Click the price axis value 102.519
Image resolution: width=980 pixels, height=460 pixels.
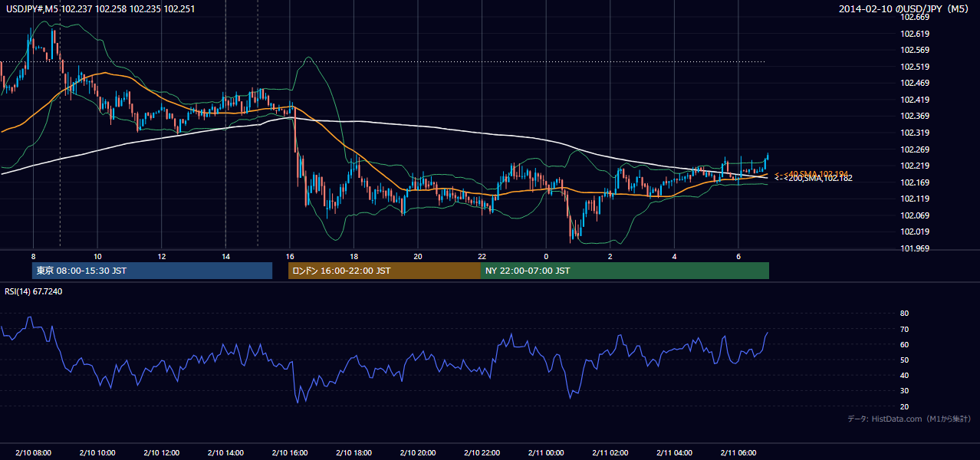[915, 67]
